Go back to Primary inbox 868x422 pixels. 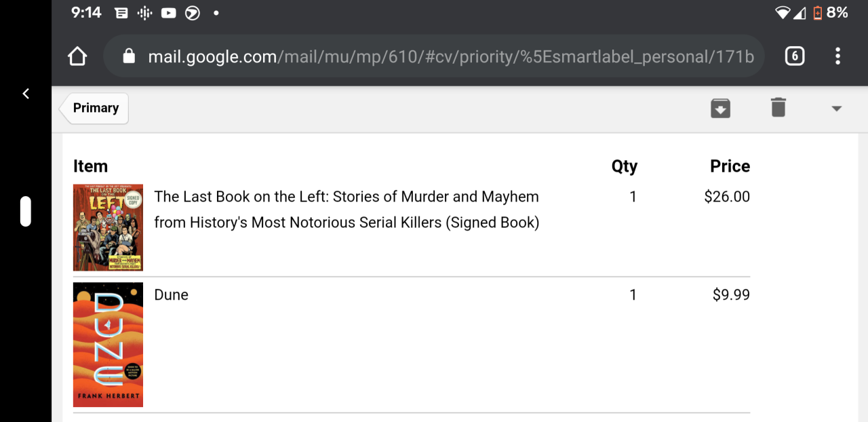tap(94, 108)
